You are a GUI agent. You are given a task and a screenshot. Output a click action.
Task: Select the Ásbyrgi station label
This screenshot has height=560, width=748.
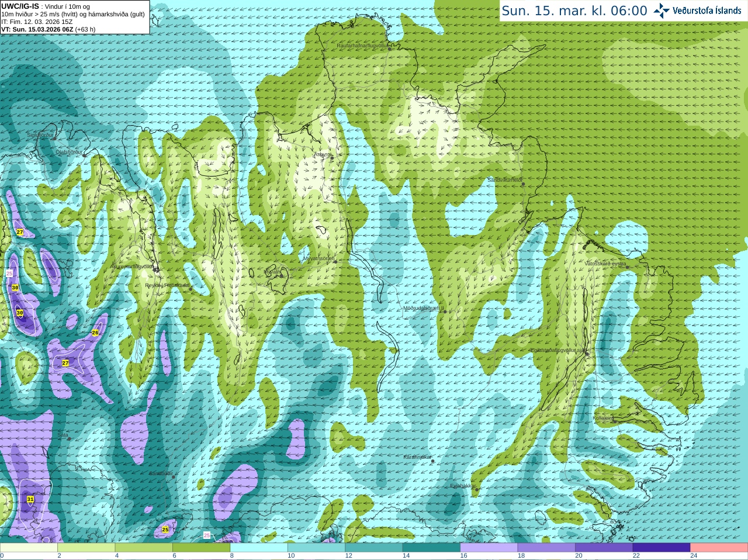point(322,154)
